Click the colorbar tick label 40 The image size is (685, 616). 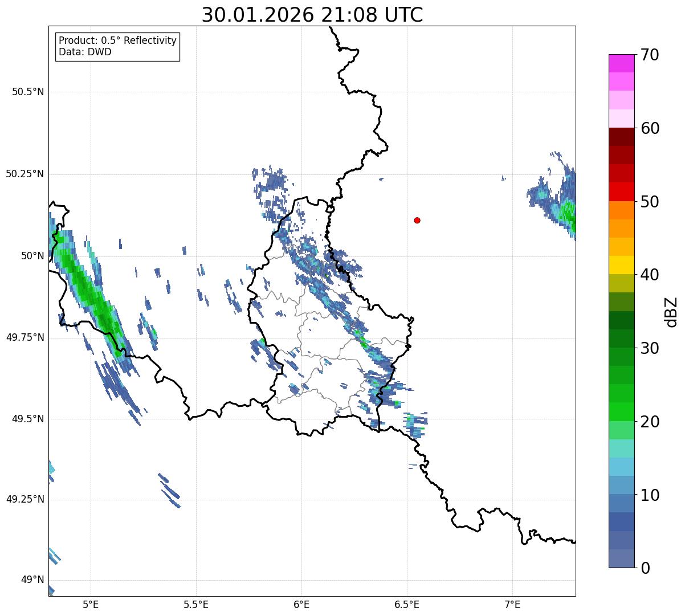pyautogui.click(x=650, y=275)
